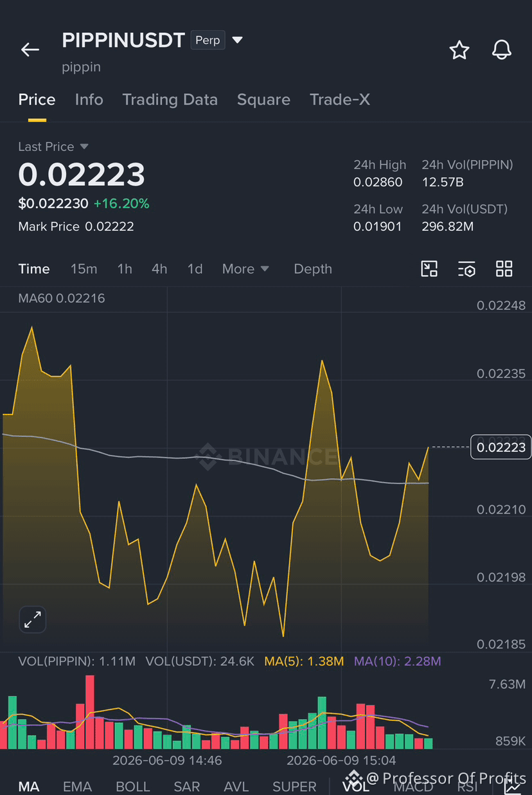The image size is (532, 795).
Task: Open the Trade-X tab
Action: pos(339,100)
